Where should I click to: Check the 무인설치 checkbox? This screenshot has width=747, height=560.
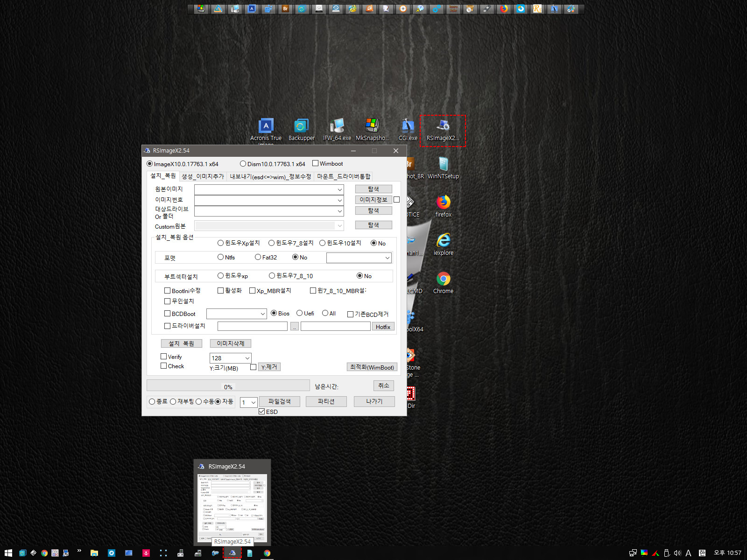(x=179, y=301)
